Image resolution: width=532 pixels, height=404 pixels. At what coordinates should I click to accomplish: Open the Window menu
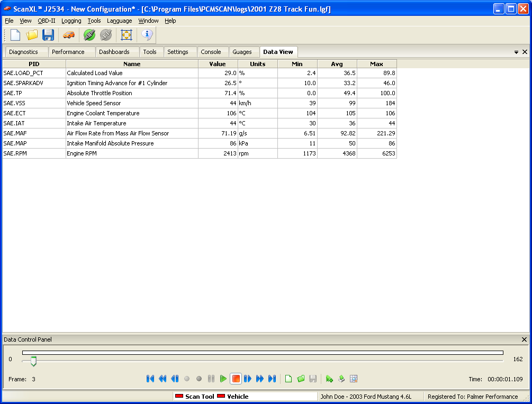click(x=148, y=21)
